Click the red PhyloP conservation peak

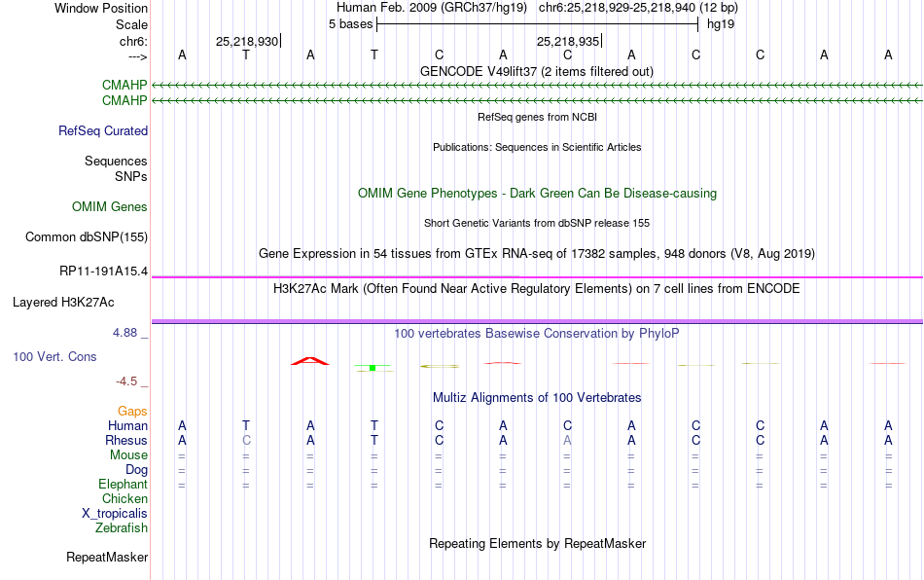(x=310, y=361)
